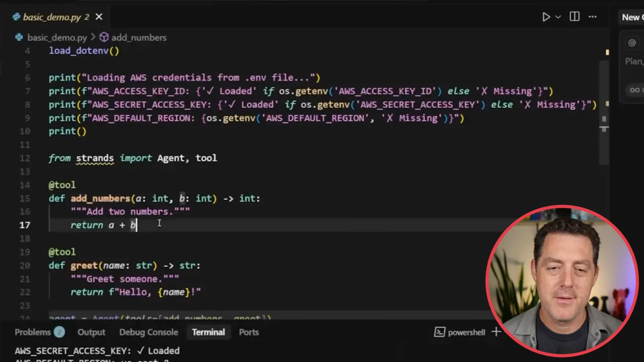Click the @ mention icon in chat panel
The height and width of the screenshot is (362, 644).
coord(632,43)
